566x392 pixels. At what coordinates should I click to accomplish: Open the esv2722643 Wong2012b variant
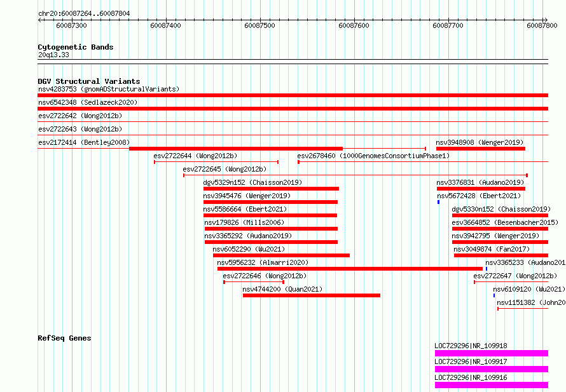(x=80, y=129)
